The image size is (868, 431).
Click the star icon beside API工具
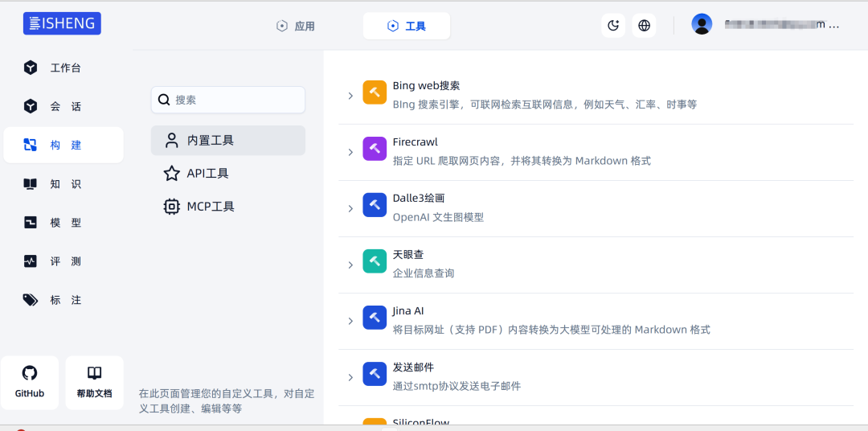click(x=172, y=174)
